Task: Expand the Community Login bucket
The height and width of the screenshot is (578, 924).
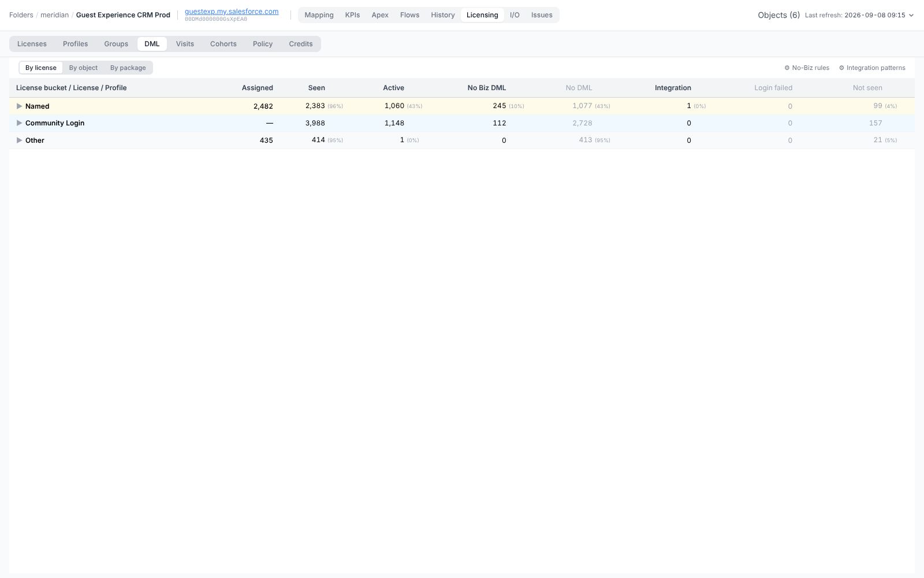Action: click(x=19, y=123)
